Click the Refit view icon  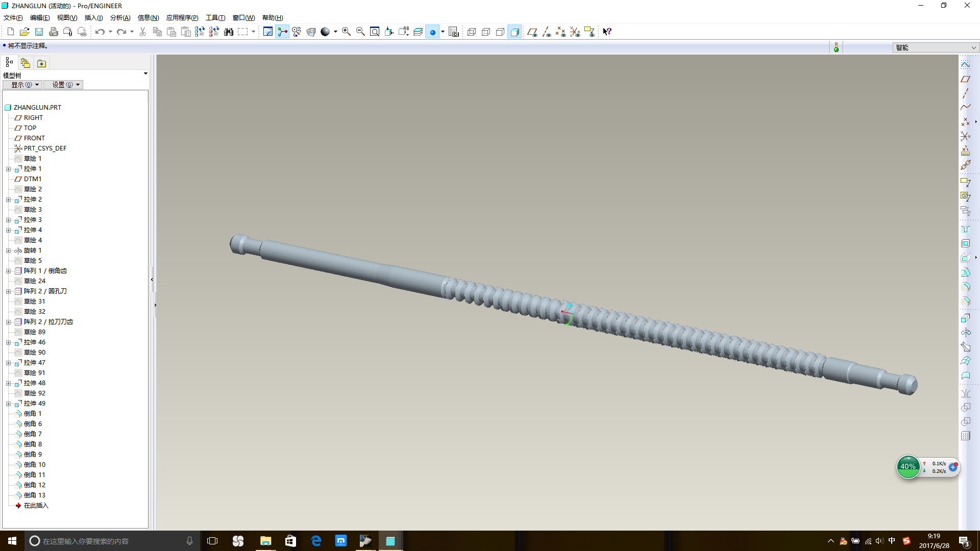[375, 32]
